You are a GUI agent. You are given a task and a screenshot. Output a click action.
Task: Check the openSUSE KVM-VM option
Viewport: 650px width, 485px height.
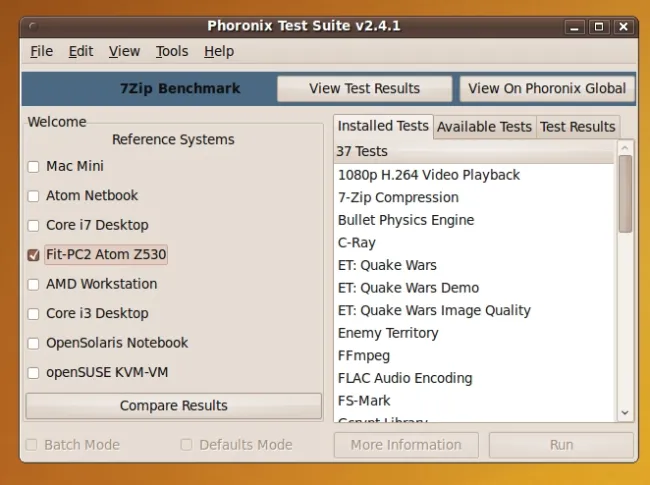point(33,373)
